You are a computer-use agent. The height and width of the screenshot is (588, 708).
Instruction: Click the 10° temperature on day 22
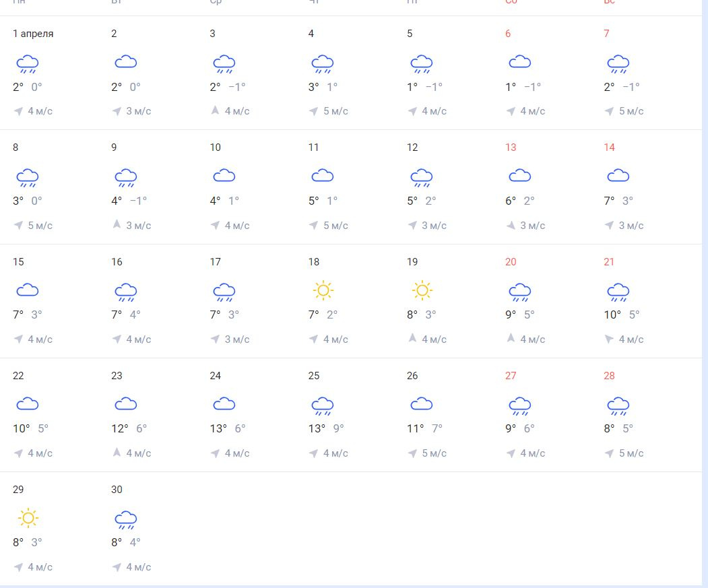click(21, 428)
